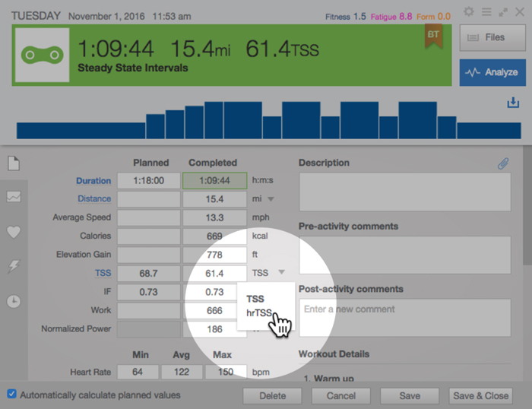Click the Steady State Intervals workout title
The height and width of the screenshot is (409, 532).
click(x=133, y=68)
